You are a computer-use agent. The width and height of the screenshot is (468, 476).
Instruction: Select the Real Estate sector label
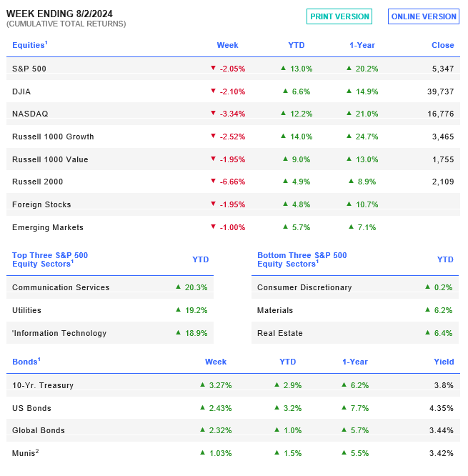280,333
